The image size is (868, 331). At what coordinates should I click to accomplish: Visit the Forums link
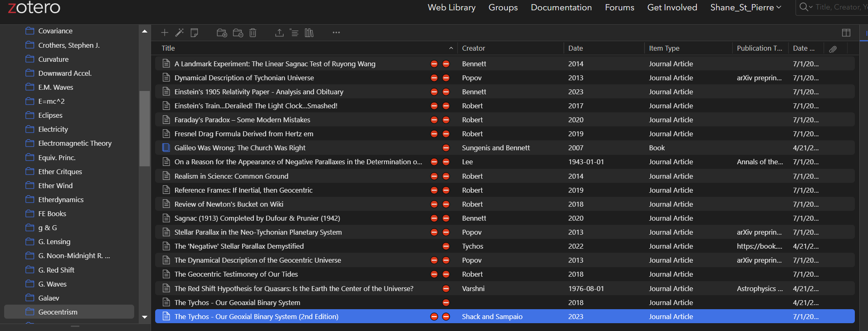pyautogui.click(x=619, y=7)
